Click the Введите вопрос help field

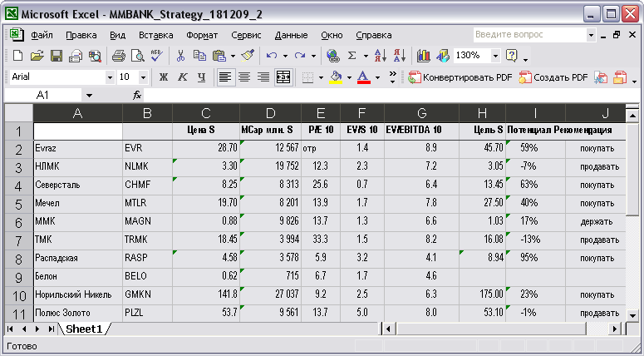point(530,35)
